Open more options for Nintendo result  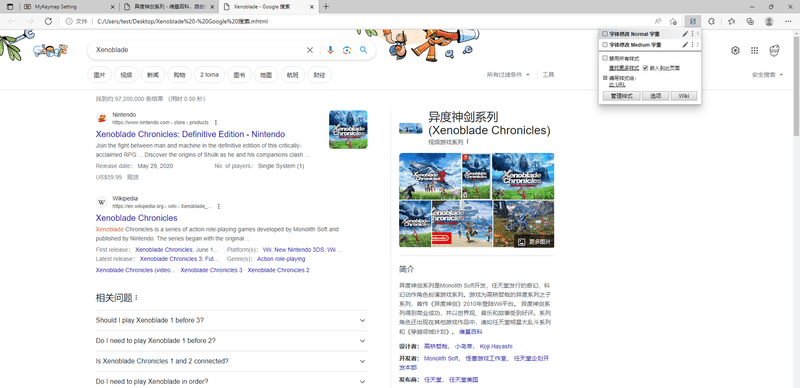pos(216,123)
